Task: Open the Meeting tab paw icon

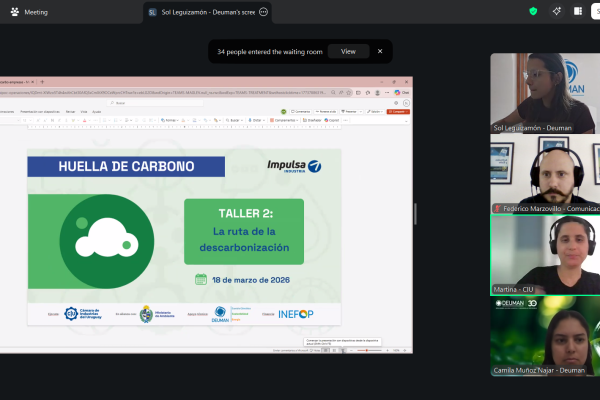Action: (x=15, y=12)
